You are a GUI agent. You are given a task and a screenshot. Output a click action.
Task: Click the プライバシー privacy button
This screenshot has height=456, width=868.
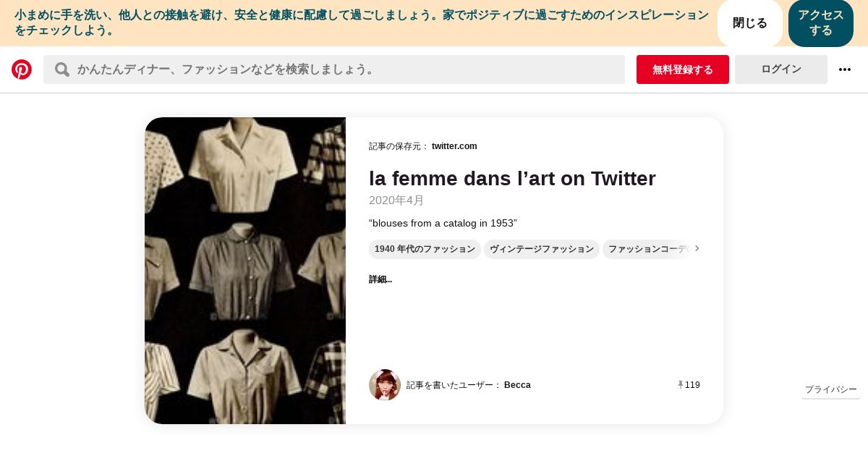coord(831,389)
